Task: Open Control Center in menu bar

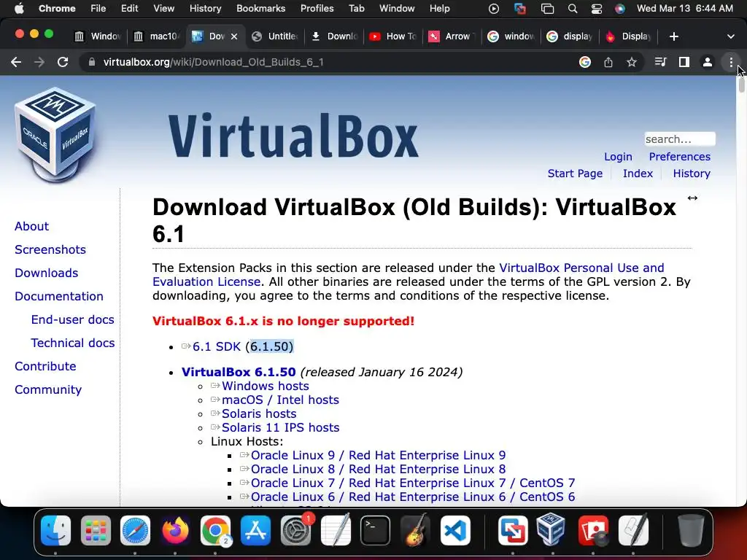Action: (x=597, y=9)
